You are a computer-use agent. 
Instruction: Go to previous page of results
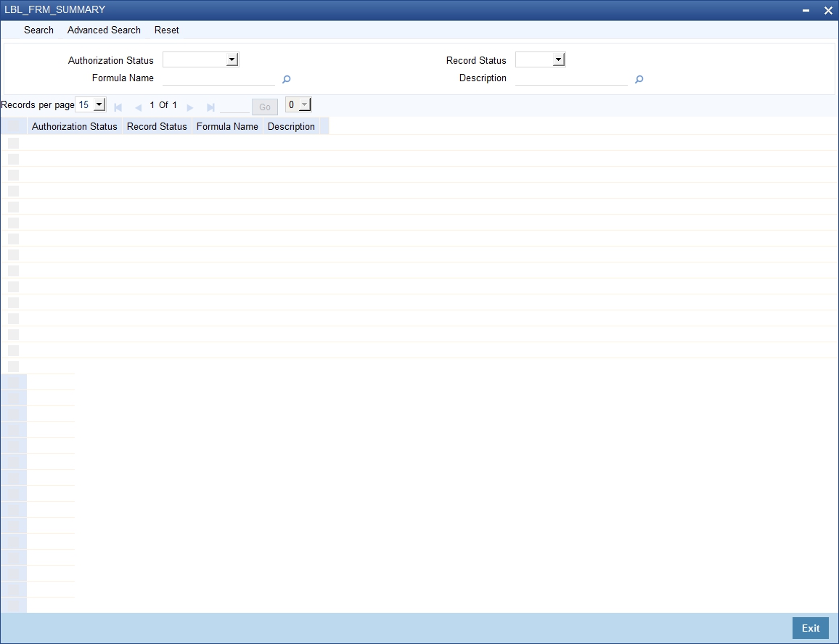click(x=138, y=107)
